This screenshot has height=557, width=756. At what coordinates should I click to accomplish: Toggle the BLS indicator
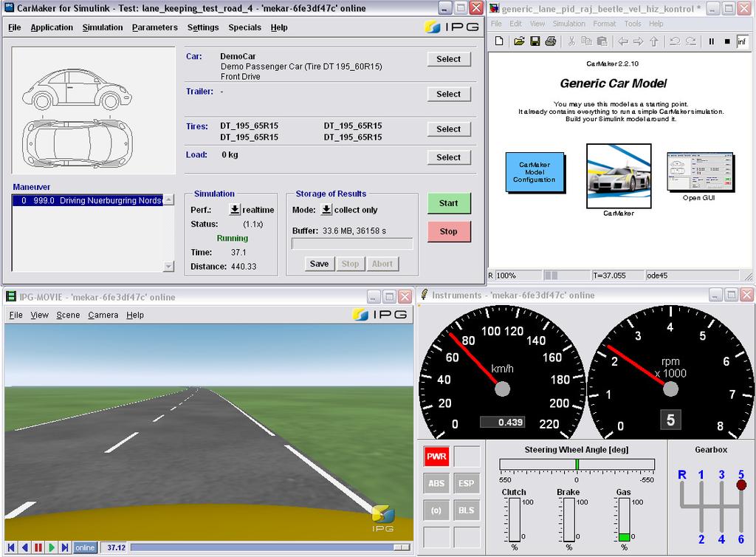[467, 510]
